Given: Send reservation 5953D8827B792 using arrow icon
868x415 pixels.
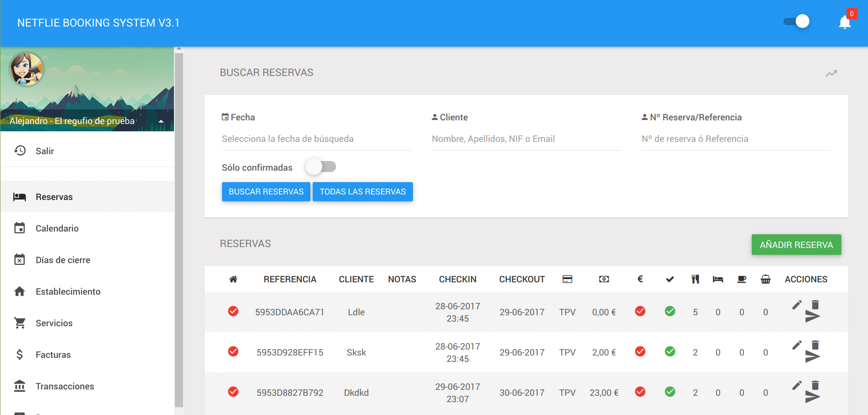Looking at the screenshot, I should tap(812, 397).
